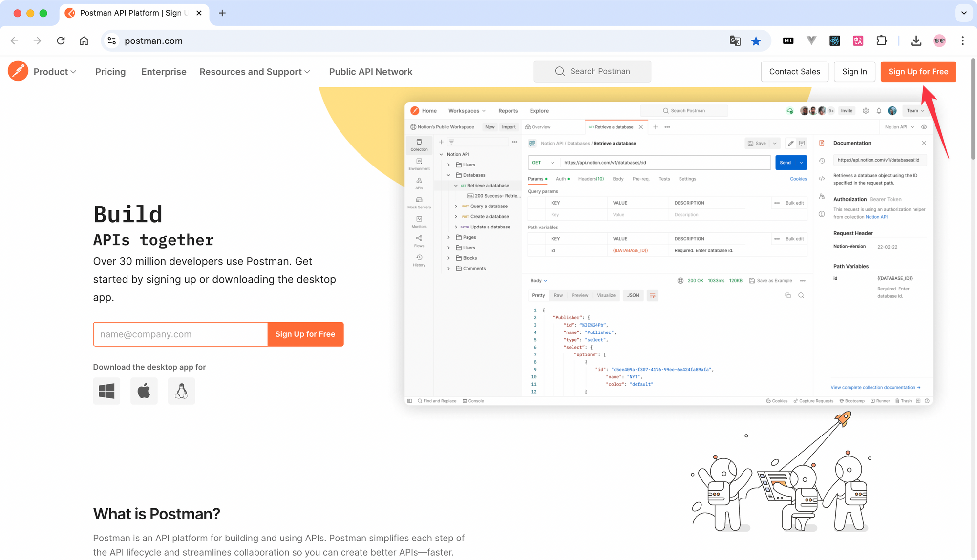Select Monitors icon in app preview sidebar

tap(419, 222)
